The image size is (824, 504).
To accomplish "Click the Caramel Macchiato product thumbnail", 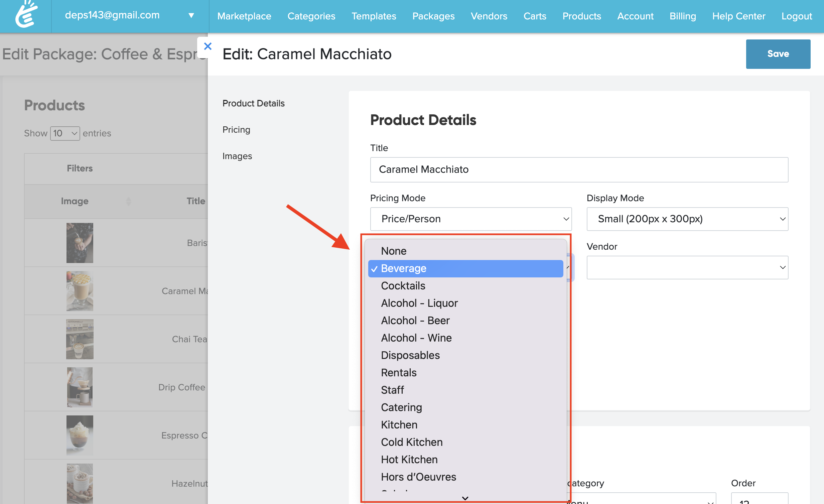I will [80, 291].
